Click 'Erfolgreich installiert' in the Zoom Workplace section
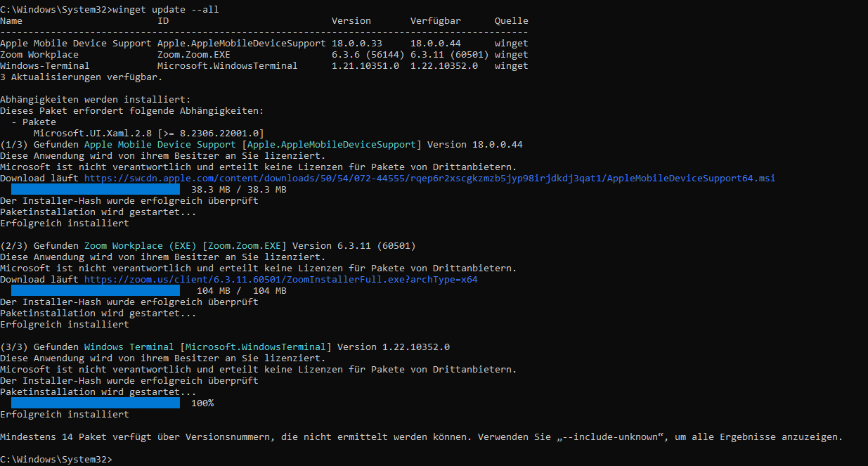 (x=65, y=325)
